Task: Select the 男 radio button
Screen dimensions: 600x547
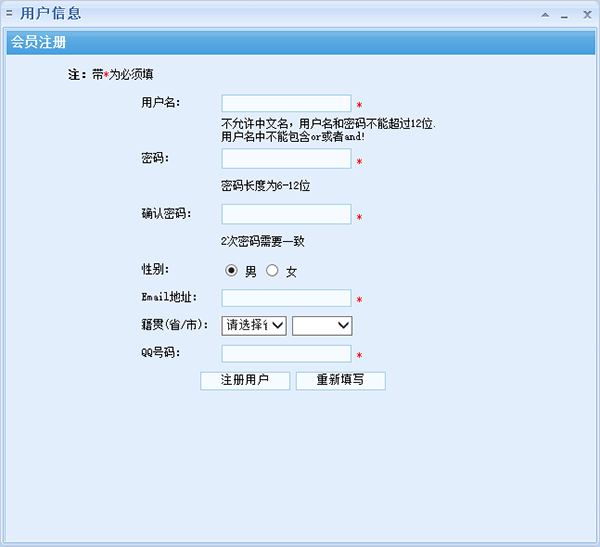Action: tap(231, 271)
